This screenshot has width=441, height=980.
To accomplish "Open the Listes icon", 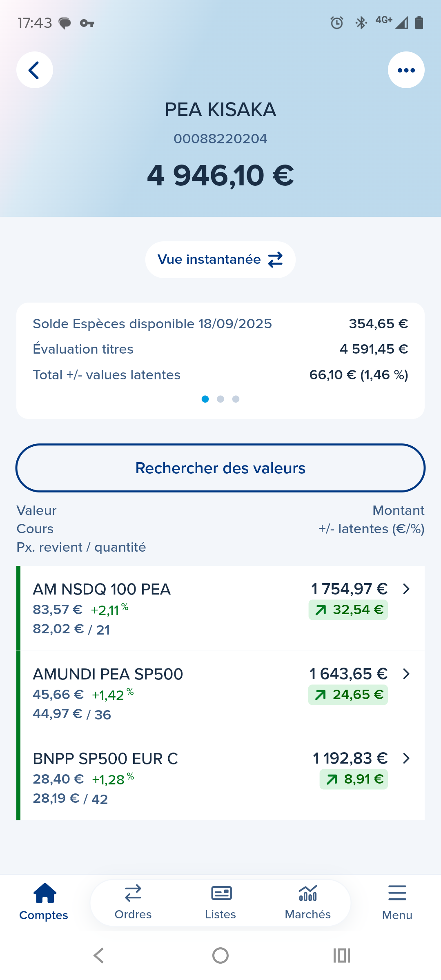I will point(221,893).
